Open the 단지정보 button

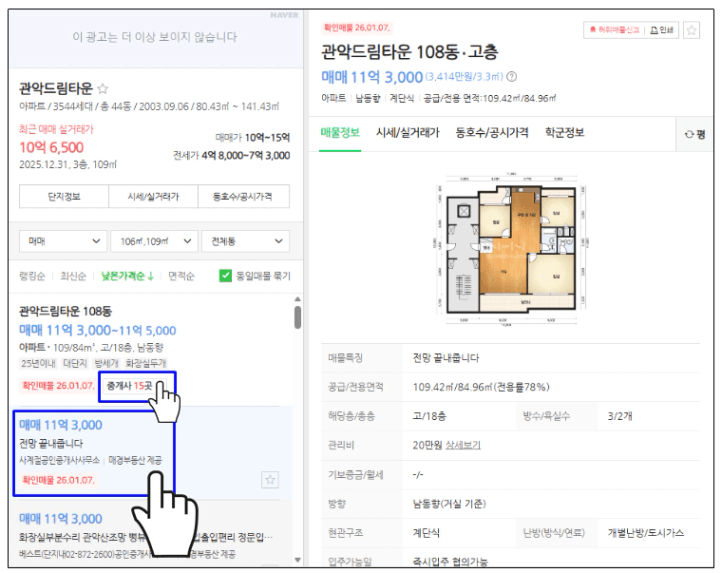point(64,197)
